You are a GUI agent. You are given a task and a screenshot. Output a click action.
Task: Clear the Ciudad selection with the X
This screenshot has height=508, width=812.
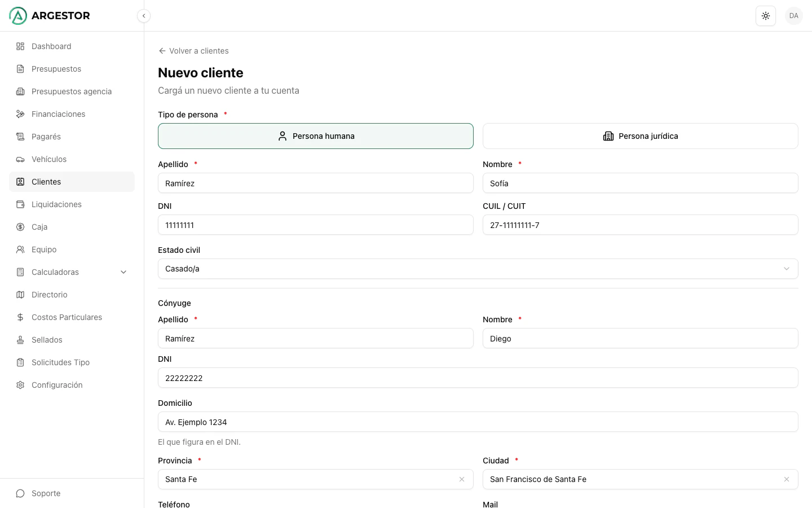coord(787,479)
